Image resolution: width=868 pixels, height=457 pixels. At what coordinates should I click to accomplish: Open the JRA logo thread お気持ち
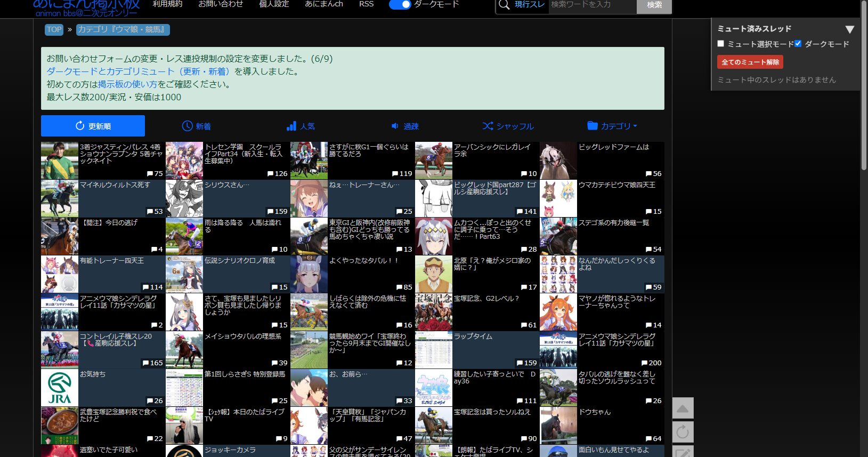pyautogui.click(x=60, y=388)
